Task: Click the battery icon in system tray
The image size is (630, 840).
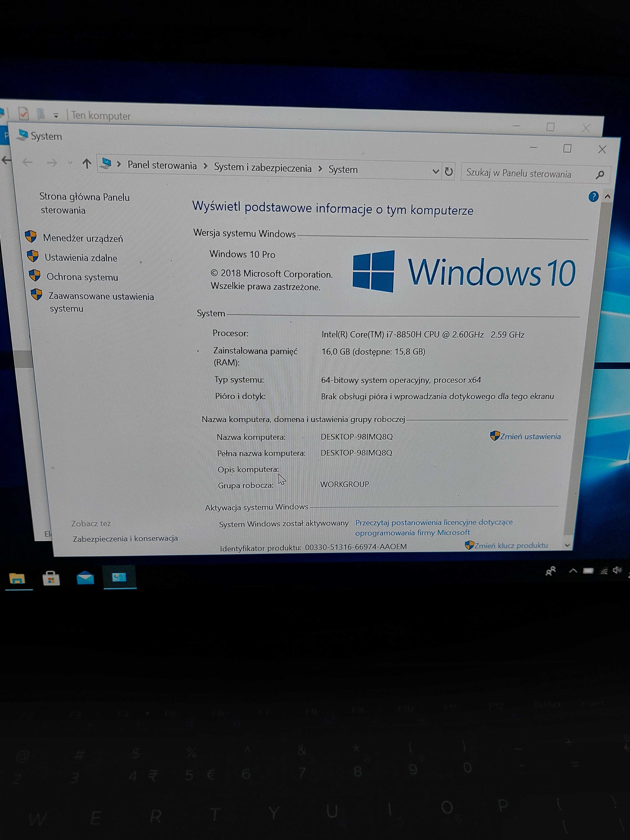Action: (588, 571)
